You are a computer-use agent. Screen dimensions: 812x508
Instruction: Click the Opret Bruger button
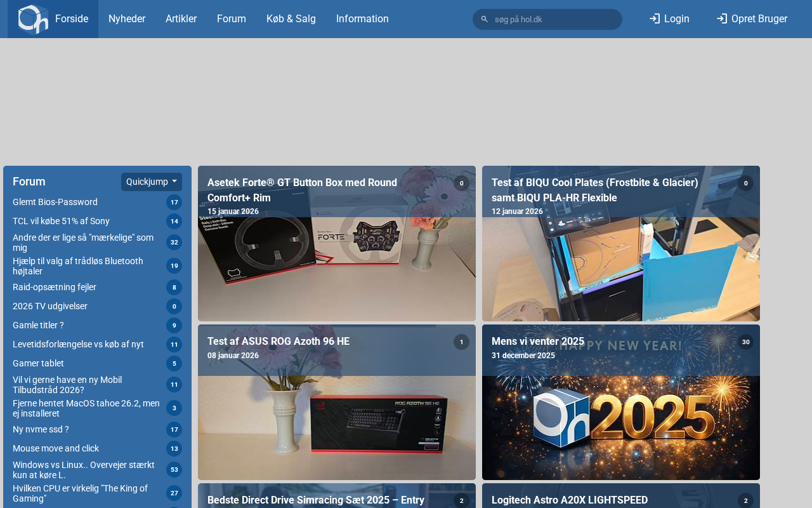[x=752, y=19]
